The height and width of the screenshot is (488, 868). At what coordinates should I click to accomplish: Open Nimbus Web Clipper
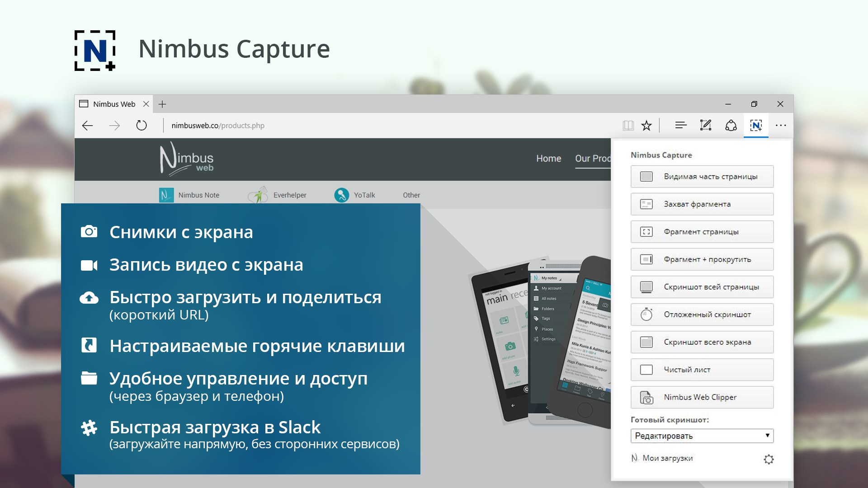[x=702, y=397]
